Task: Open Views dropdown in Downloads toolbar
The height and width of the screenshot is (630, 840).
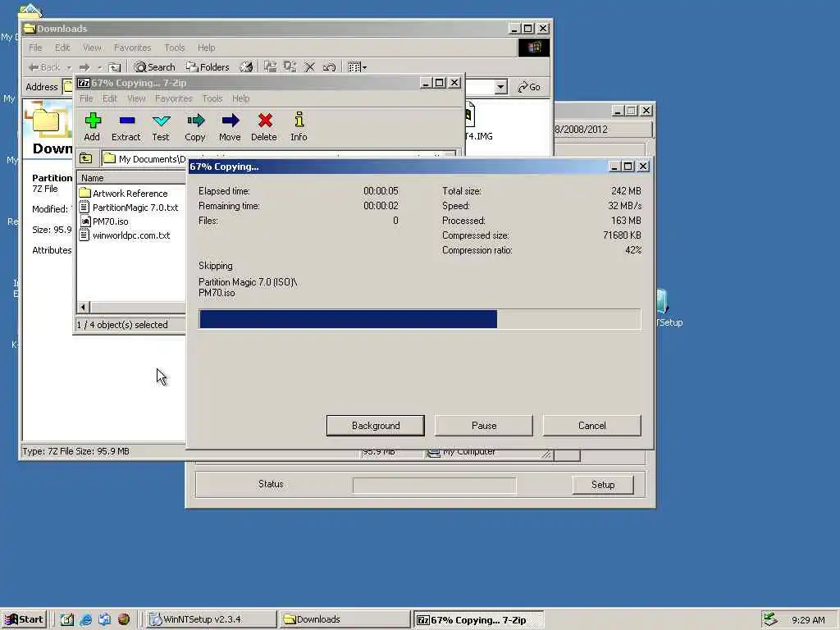Action: tap(357, 67)
